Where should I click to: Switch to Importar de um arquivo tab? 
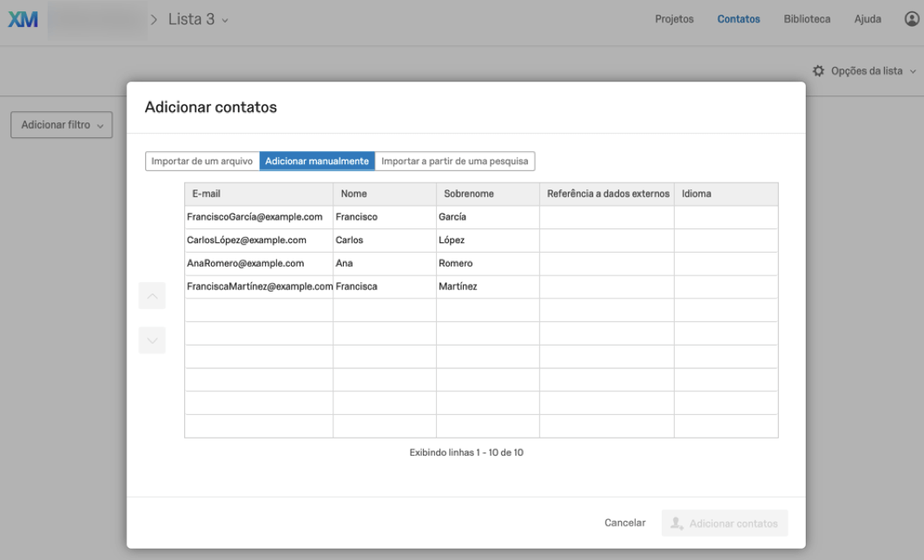click(202, 161)
